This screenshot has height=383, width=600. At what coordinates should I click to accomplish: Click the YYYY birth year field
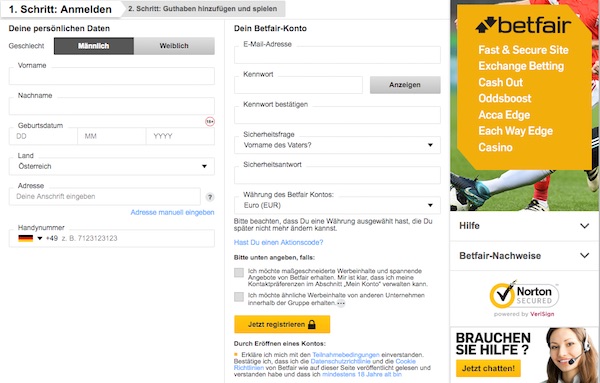[x=180, y=136]
